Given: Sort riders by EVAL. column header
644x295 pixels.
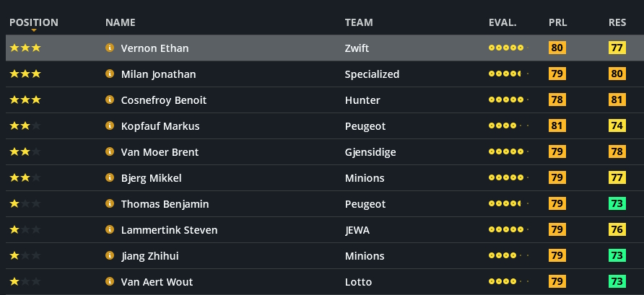Looking at the screenshot, I should point(502,22).
